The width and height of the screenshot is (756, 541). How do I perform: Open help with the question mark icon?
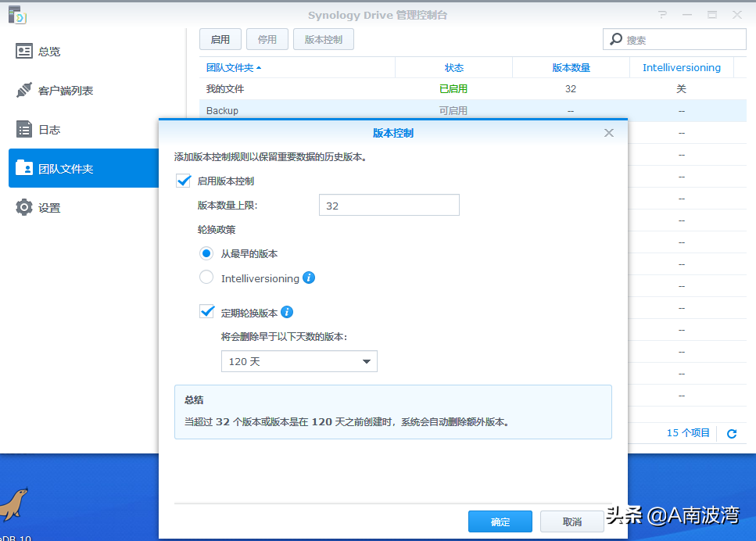(x=662, y=15)
